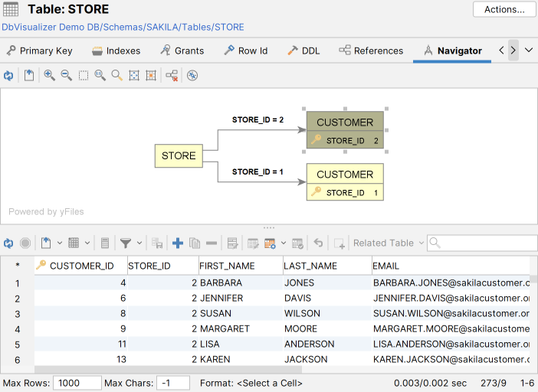Select the STORE node in the graph
538x392 pixels.
(179, 155)
